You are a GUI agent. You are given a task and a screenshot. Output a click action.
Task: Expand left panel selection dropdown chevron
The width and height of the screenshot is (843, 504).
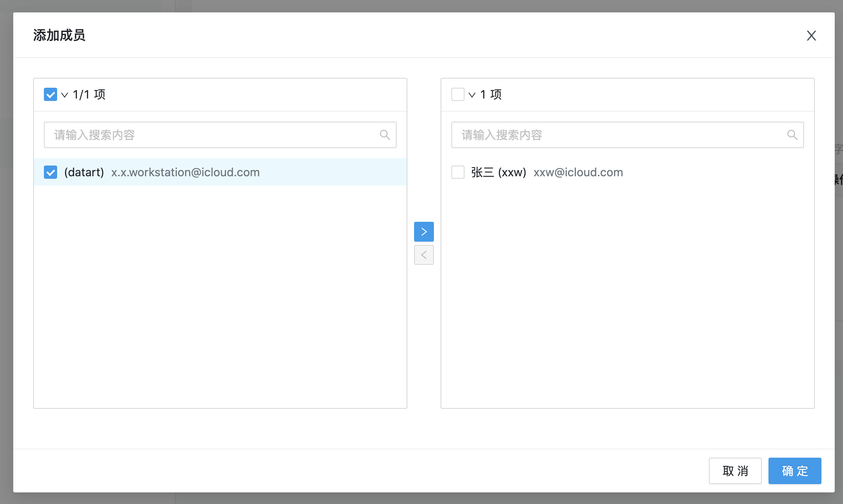click(65, 95)
